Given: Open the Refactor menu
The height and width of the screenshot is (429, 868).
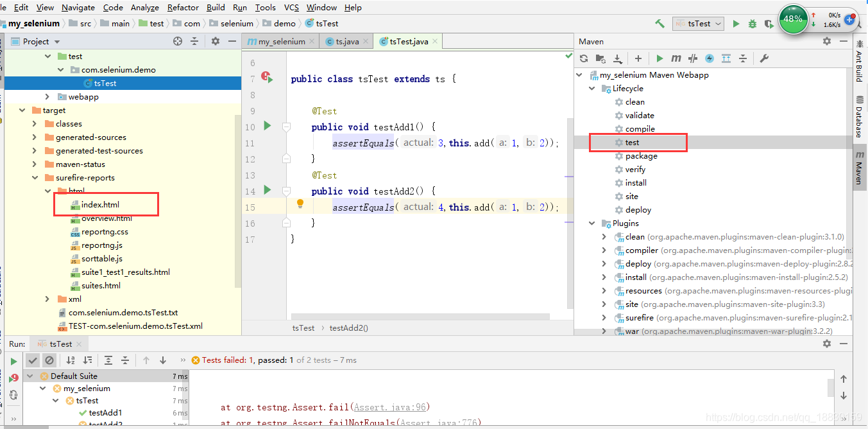Looking at the screenshot, I should click(x=183, y=8).
